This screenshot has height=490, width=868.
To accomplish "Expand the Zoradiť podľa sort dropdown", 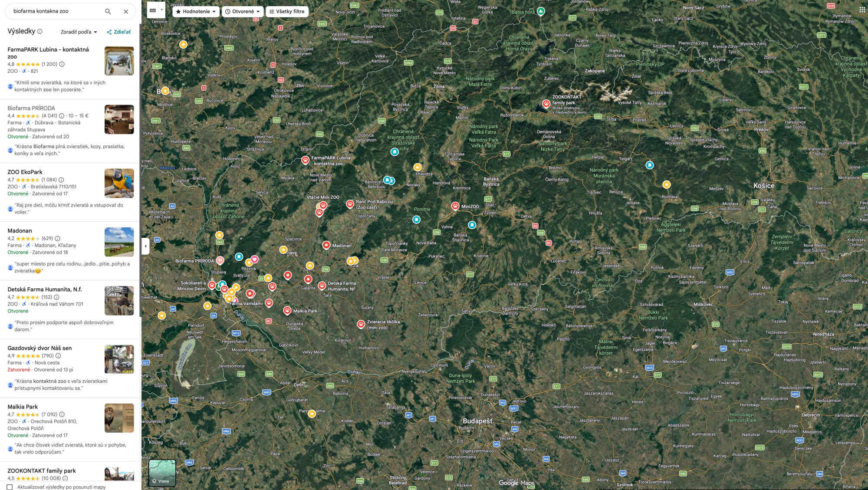I will pos(79,32).
